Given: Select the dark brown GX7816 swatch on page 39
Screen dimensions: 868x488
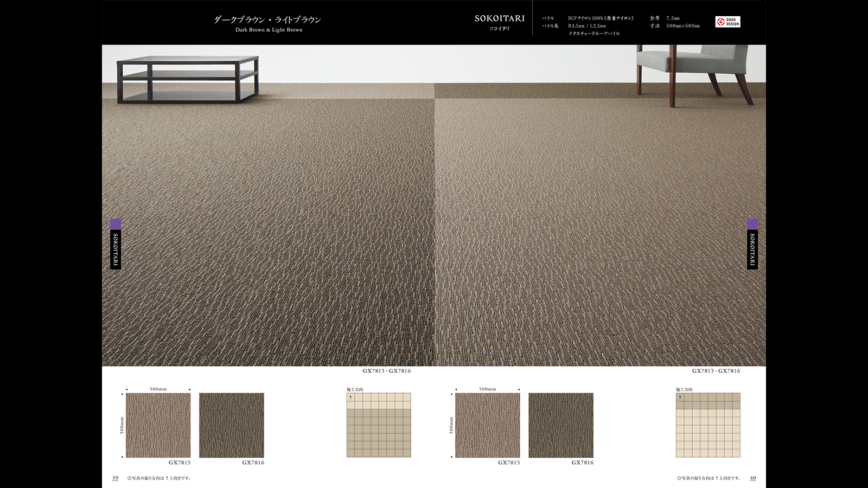Looking at the screenshot, I should [232, 425].
